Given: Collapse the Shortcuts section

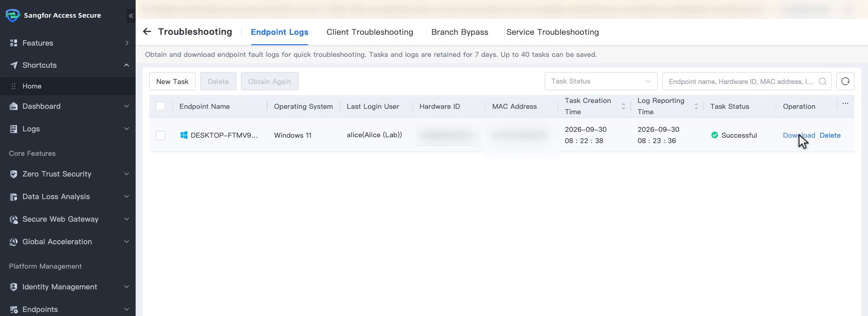Looking at the screenshot, I should [x=127, y=65].
